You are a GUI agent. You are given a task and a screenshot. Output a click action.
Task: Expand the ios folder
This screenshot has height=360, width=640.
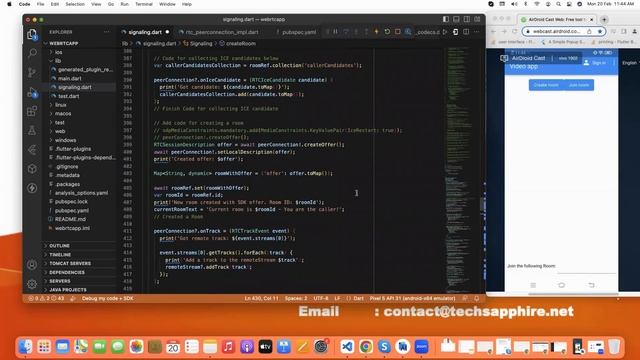click(x=58, y=52)
